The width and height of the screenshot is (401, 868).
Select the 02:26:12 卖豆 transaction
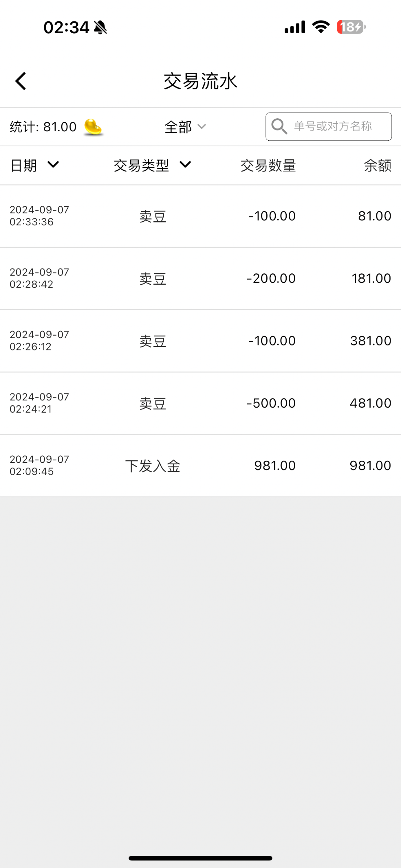200,341
